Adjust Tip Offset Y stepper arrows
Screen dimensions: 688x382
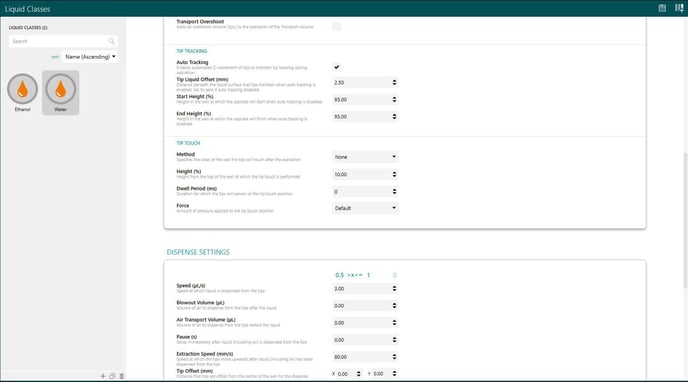tap(394, 374)
